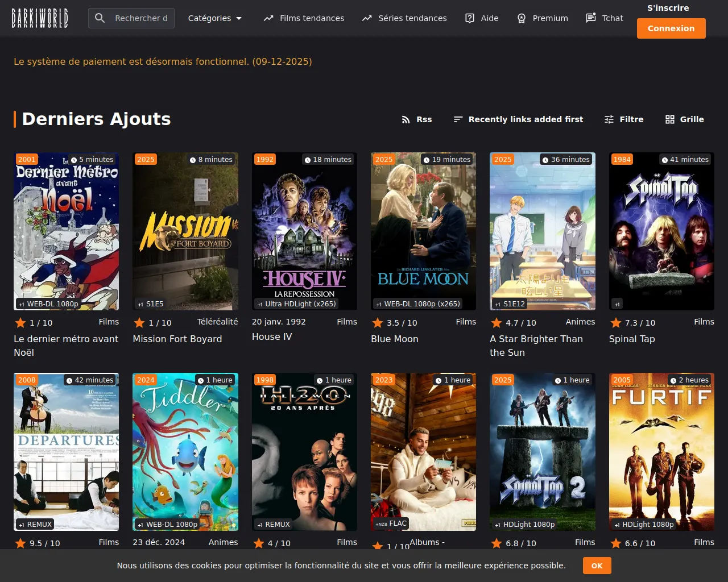Screen dimensions: 728x582
Task: Click the search magnifier icon
Action: (x=100, y=18)
